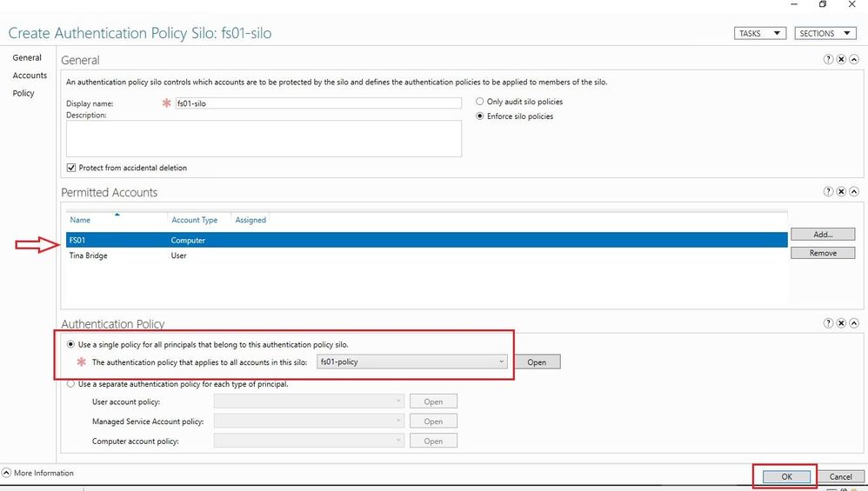Close the Permitted Accounts section icon

(841, 191)
